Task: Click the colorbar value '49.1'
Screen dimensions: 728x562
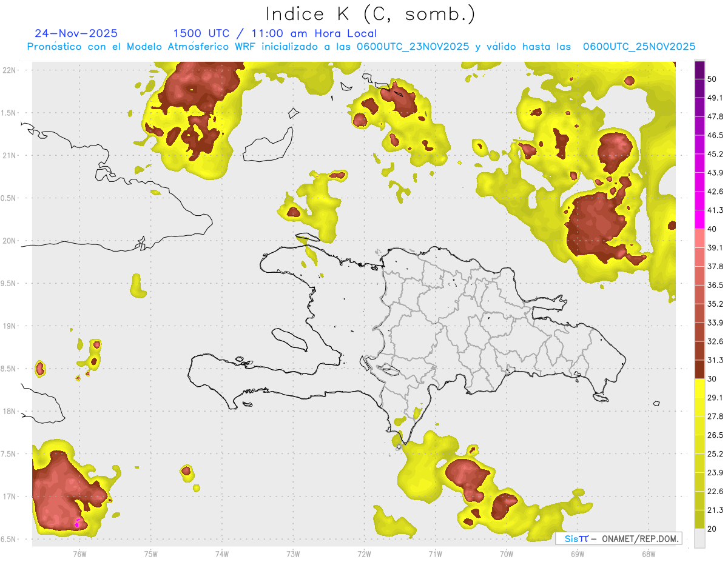Action: (x=715, y=98)
